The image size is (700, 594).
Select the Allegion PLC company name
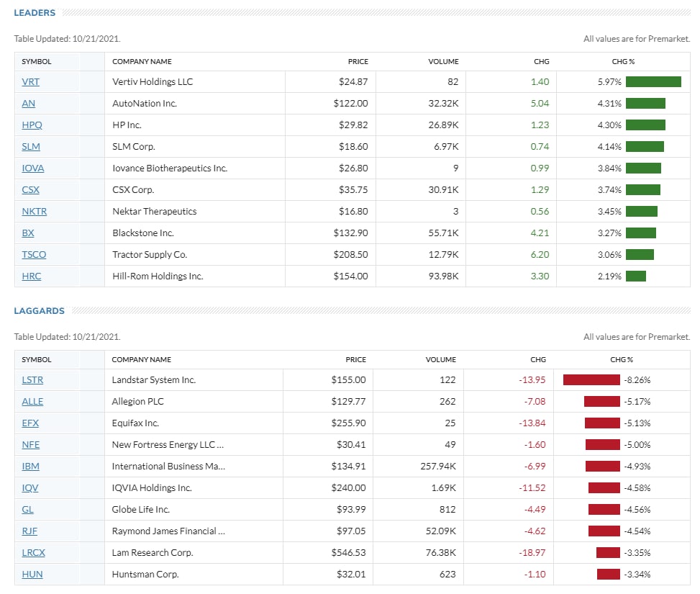click(137, 401)
